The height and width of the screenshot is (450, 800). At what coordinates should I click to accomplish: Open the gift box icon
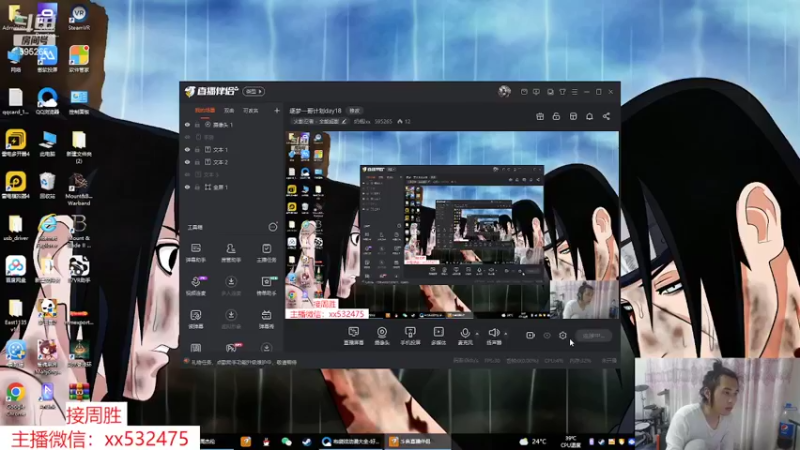[x=540, y=116]
